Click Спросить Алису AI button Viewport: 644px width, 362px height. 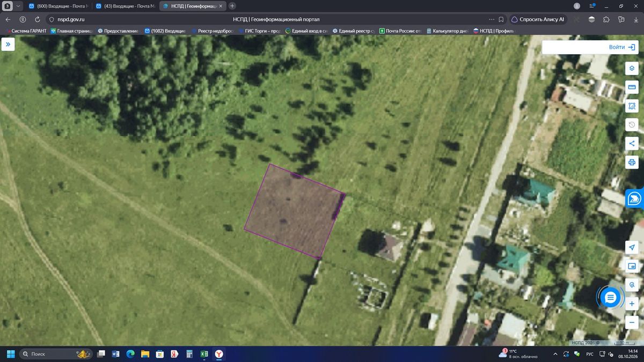pyautogui.click(x=538, y=19)
